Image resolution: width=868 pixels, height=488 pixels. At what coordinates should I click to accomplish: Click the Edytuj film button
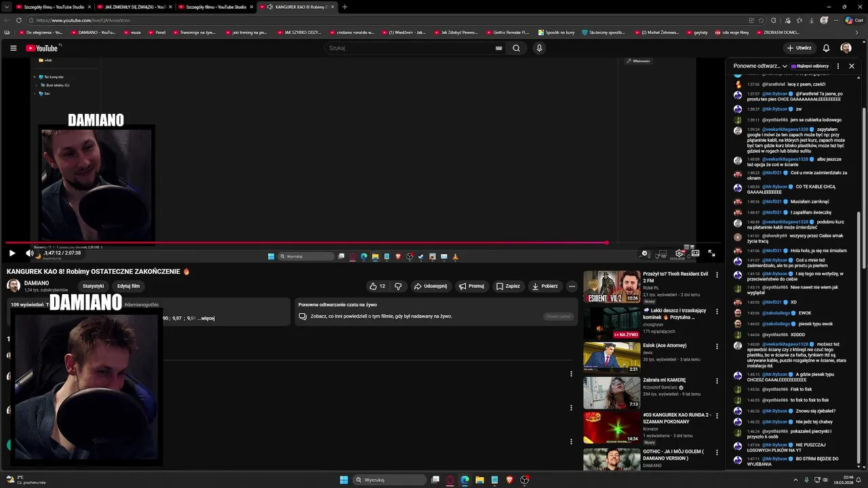(128, 286)
